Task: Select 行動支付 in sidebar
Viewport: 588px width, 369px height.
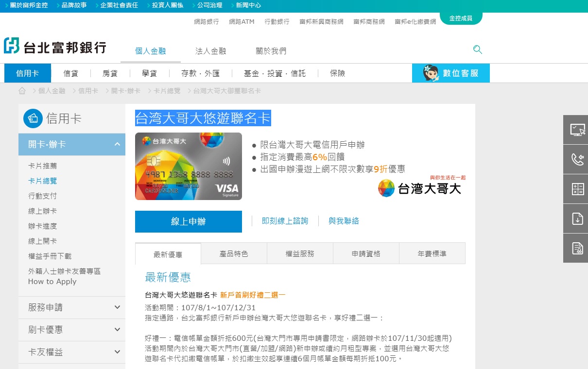Action: (x=43, y=196)
